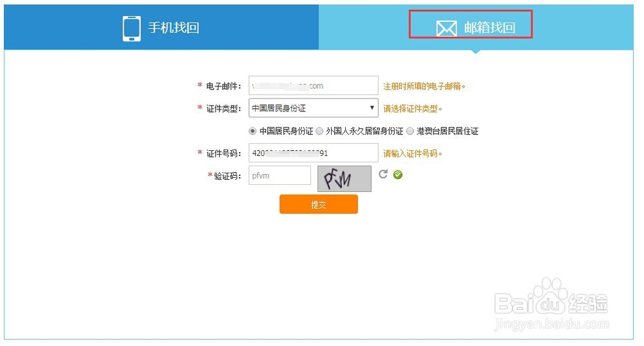Screen dimensions: 644x346
Task: Select the 外国人永久居留身份证 radio option
Action: 319,131
